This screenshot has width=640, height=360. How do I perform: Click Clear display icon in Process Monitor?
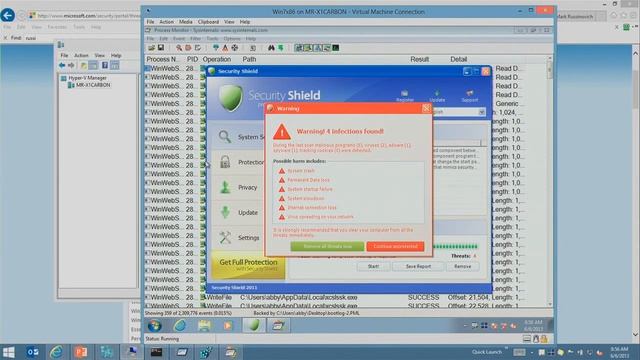(198, 48)
